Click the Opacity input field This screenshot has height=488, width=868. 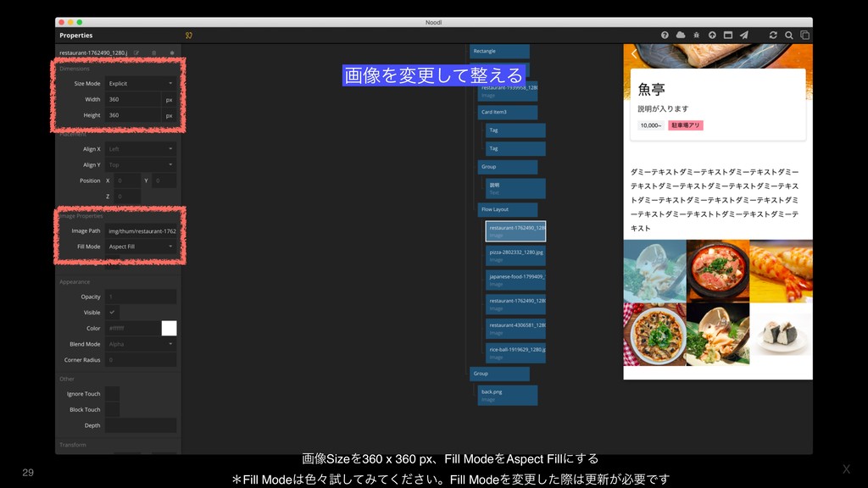[141, 297]
